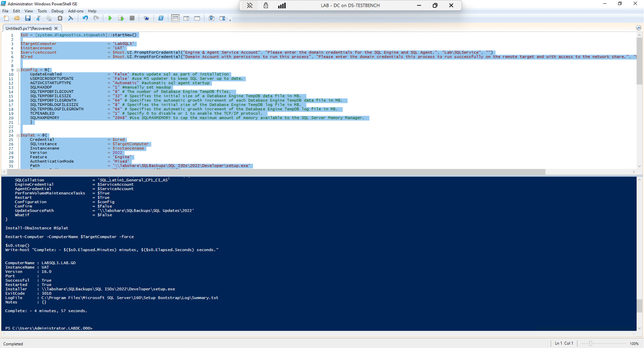This screenshot has height=348, width=644.
Task: Click the PowerShell ISE title bar app icon
Action: [4, 4]
